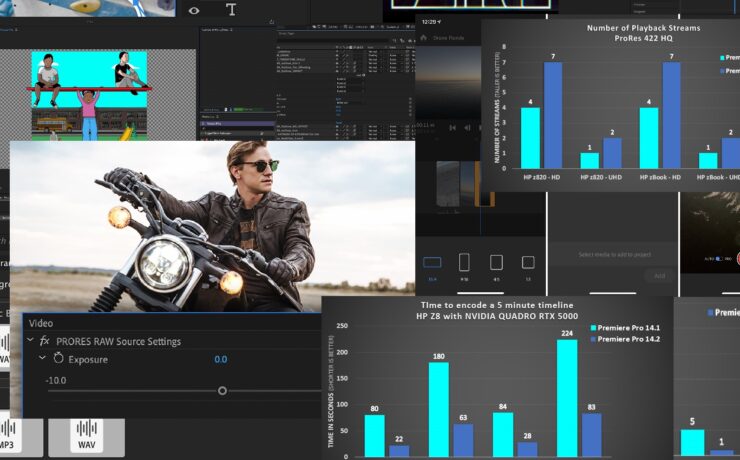Click the bar labeled 63
This screenshot has width=740, height=460.
coord(463,440)
